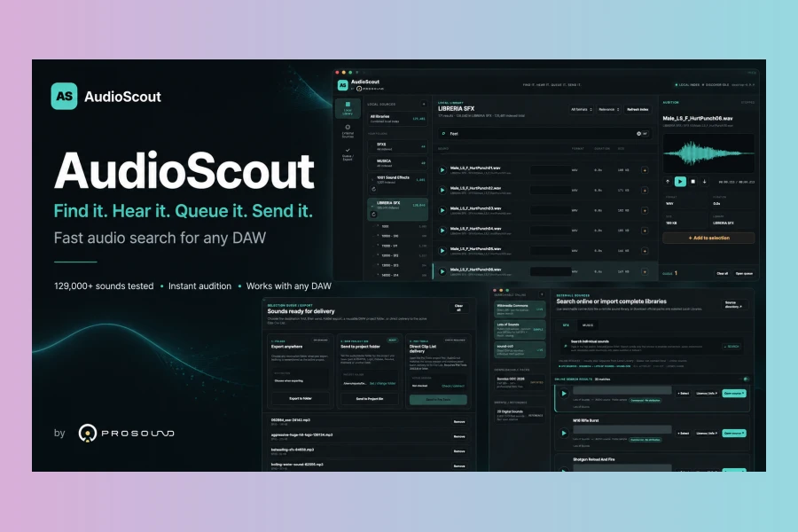Click Set / change folder link
The image size is (798, 532).
pyautogui.click(x=382, y=383)
